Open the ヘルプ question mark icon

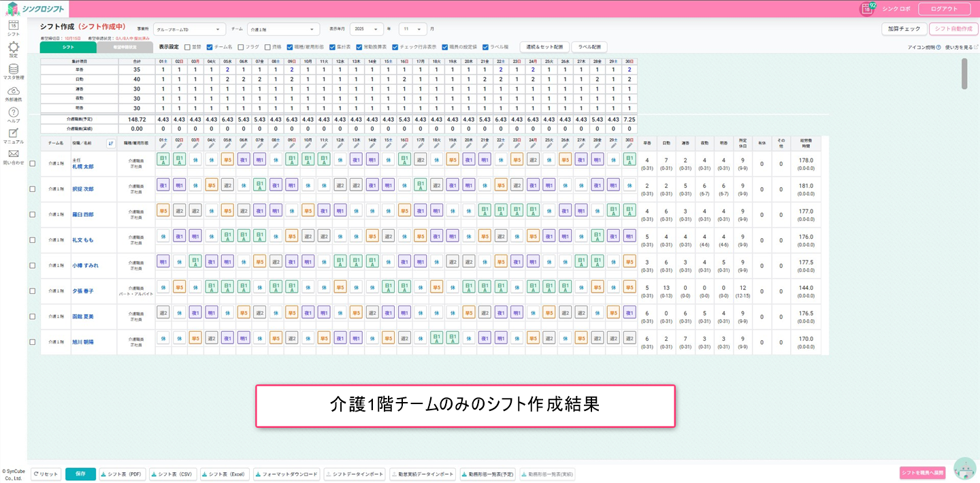[x=13, y=112]
